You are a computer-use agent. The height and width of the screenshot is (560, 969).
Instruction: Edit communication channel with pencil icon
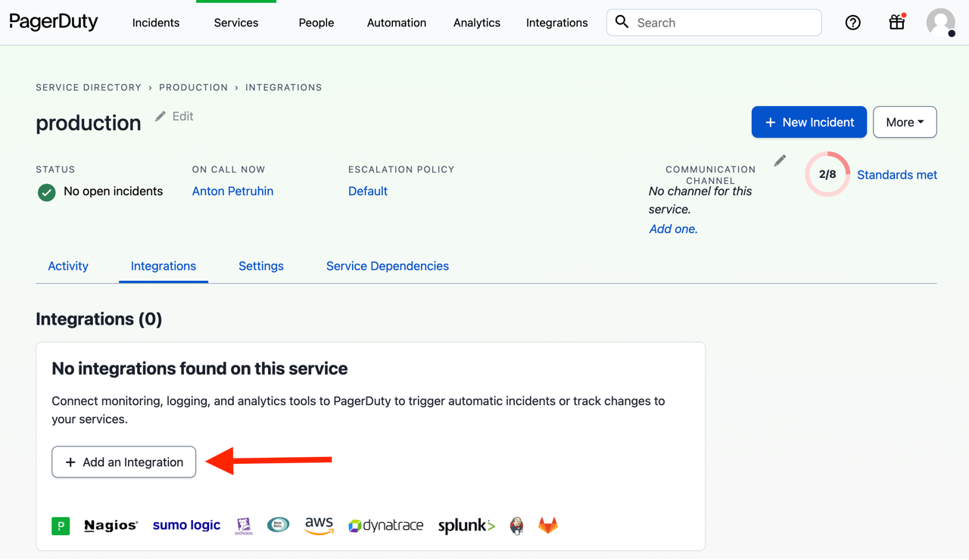[780, 160]
